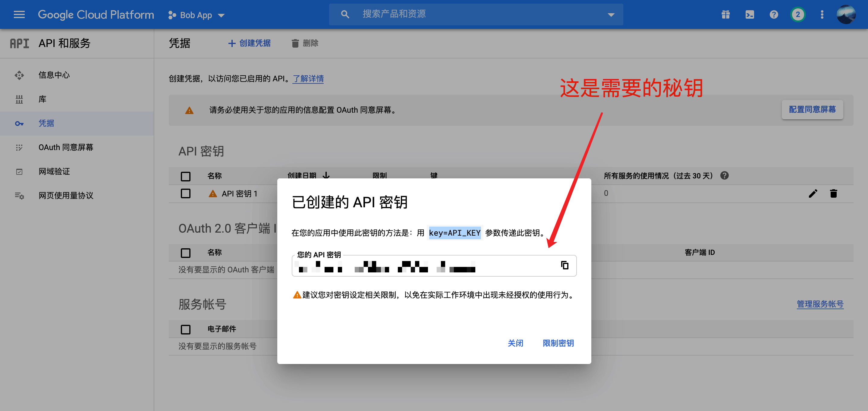Click 配置同意屏幕 button
This screenshot has width=868, height=411.
(x=812, y=109)
